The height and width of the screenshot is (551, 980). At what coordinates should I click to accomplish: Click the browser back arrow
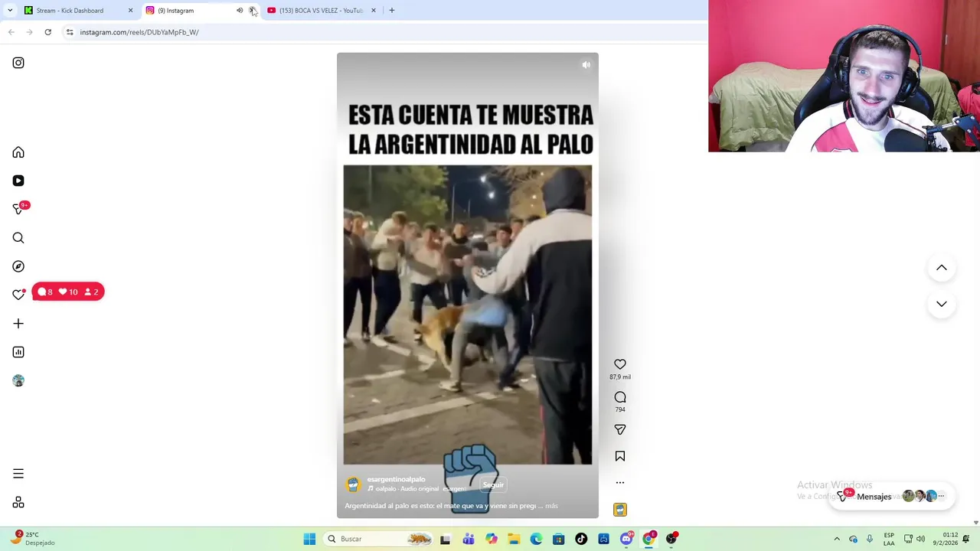pyautogui.click(x=11, y=32)
